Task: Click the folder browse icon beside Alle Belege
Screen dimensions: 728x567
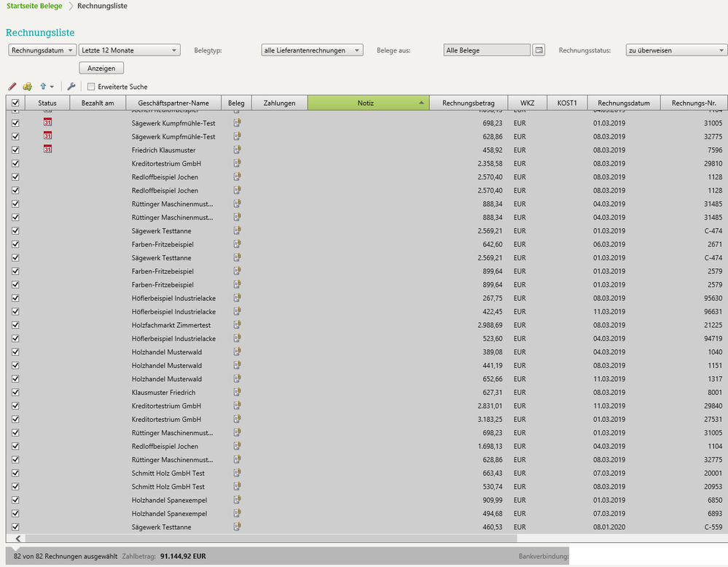Action: point(539,50)
